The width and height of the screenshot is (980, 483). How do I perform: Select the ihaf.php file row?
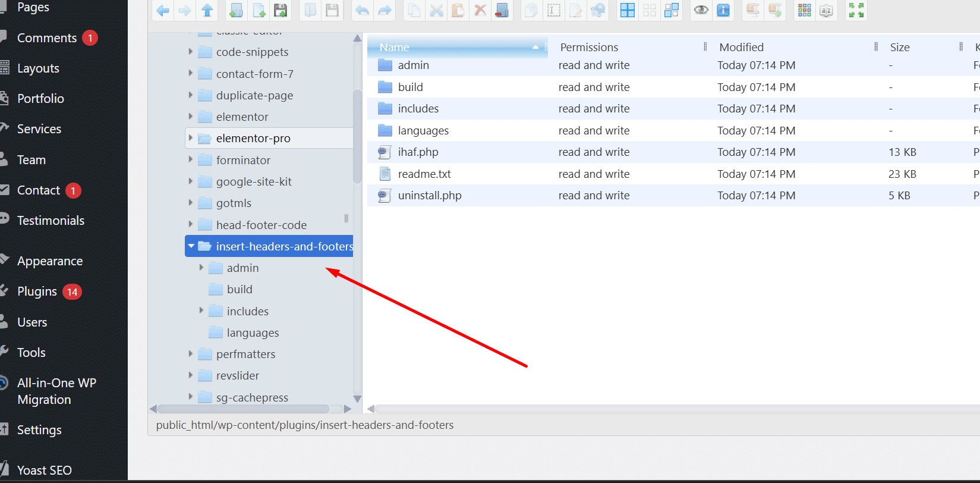tap(673, 152)
